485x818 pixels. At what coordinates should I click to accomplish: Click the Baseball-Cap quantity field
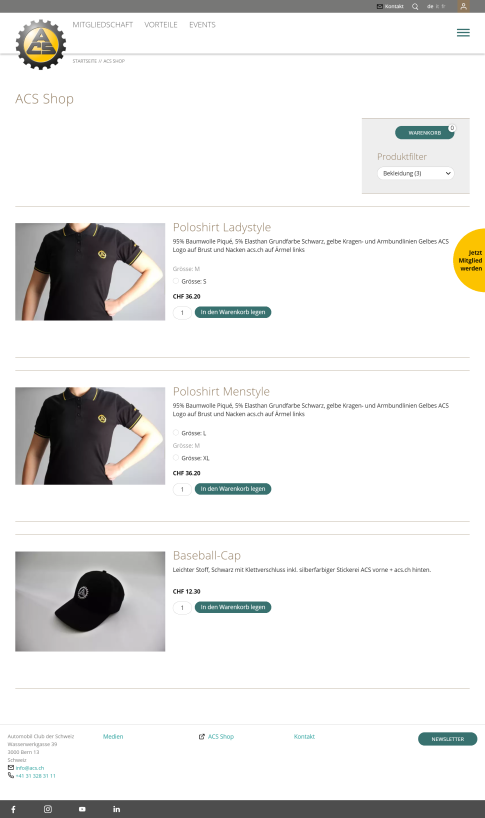(182, 608)
